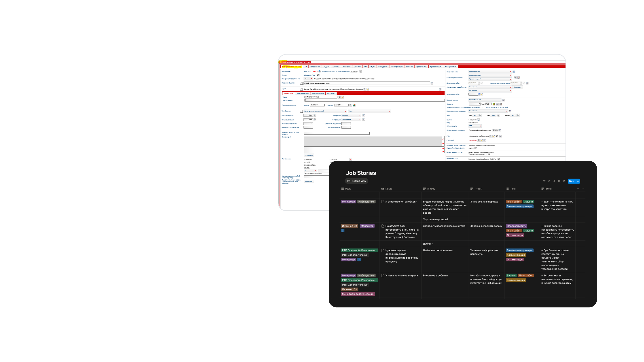Open the RUB currency dropdown
644x362 pixels.
click(489, 104)
